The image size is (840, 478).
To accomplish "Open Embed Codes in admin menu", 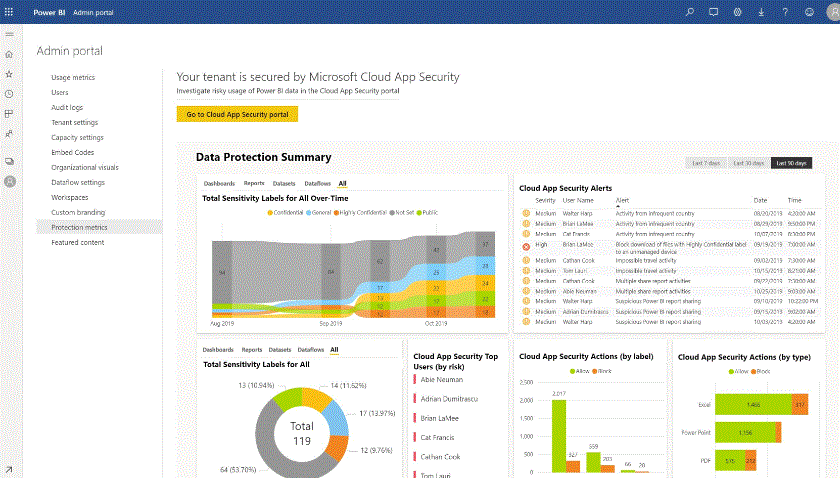I will tap(72, 152).
